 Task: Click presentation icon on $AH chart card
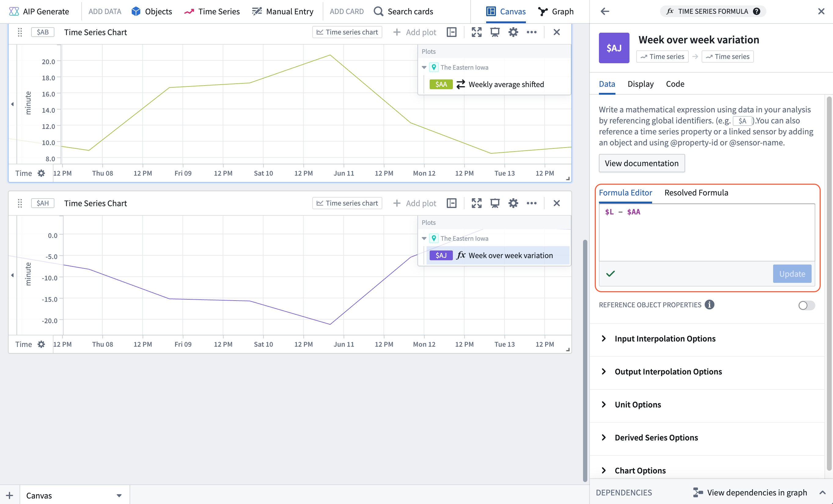495,203
